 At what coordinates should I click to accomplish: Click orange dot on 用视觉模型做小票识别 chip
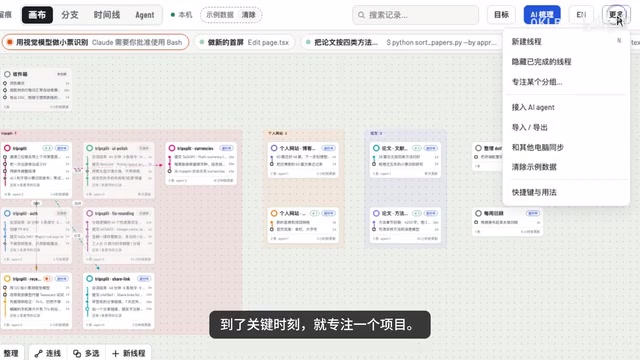(9, 42)
